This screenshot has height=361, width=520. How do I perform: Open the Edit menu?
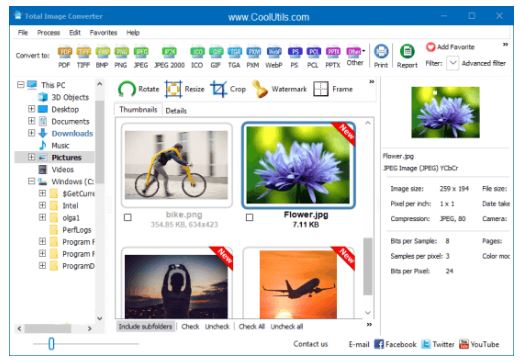click(x=75, y=32)
